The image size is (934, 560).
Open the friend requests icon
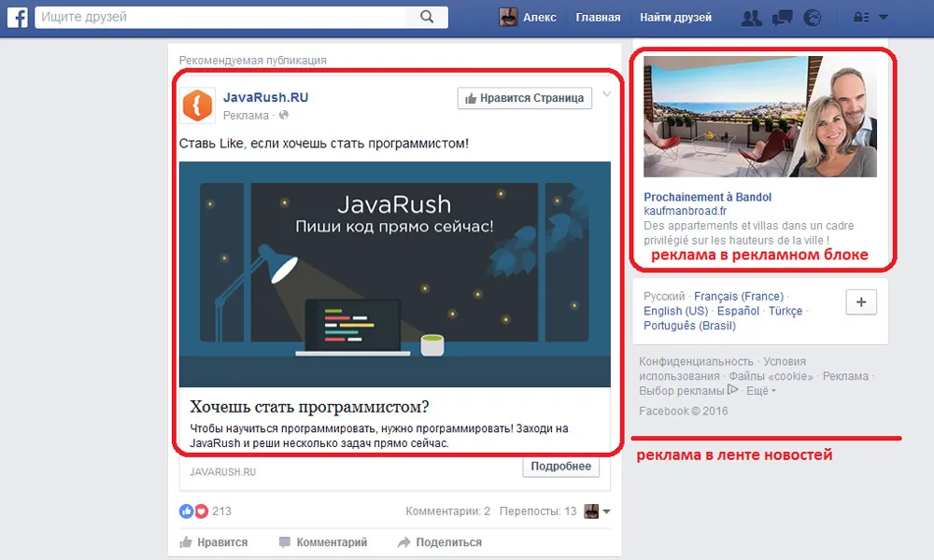752,16
